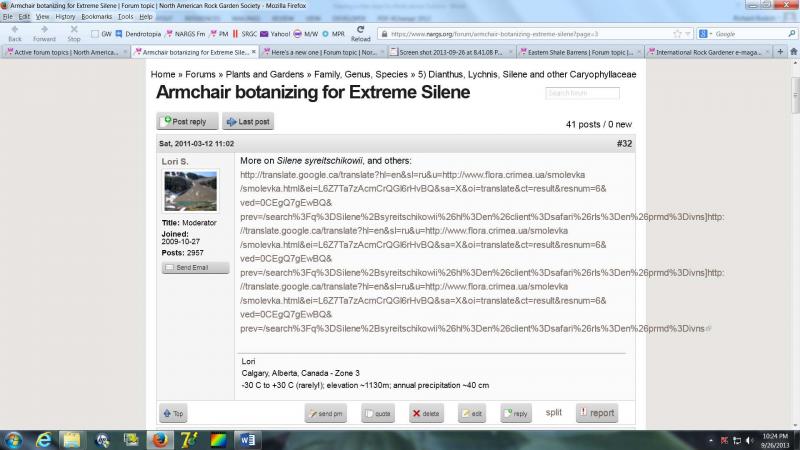Open Microsoft Word from the taskbar

[x=247, y=438]
